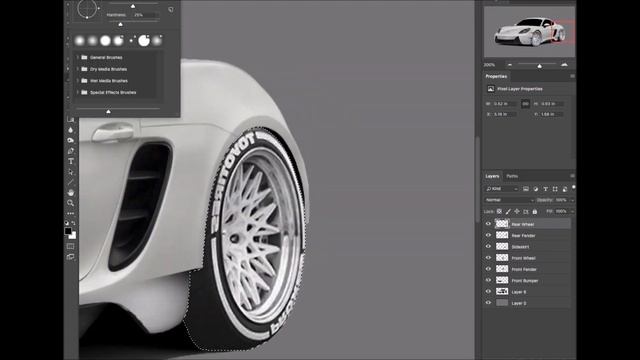The height and width of the screenshot is (360, 640).
Task: Toggle the layer filtering on/off switch
Action: (x=573, y=187)
